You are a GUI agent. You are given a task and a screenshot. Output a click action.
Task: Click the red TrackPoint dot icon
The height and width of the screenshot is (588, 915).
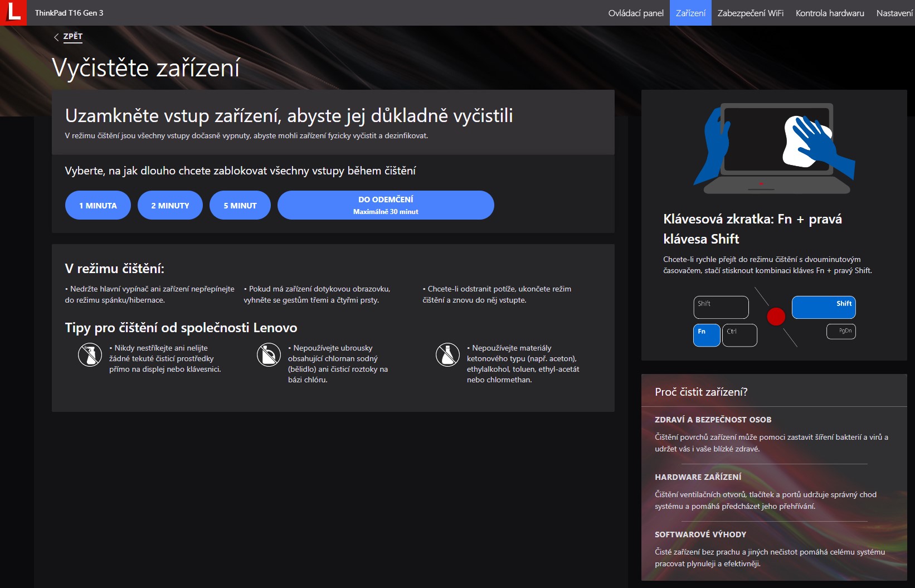776,317
